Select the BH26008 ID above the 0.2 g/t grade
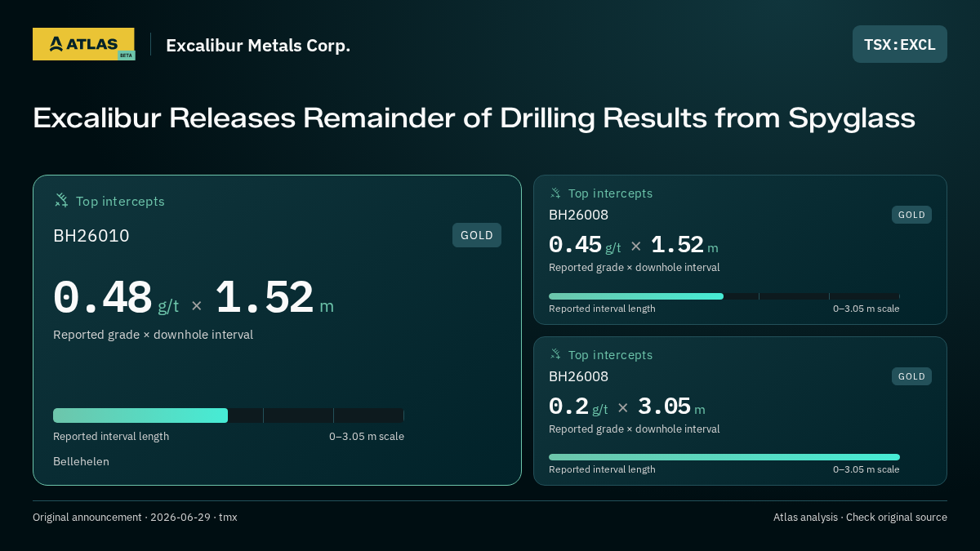Image resolution: width=980 pixels, height=551 pixels. pos(578,376)
